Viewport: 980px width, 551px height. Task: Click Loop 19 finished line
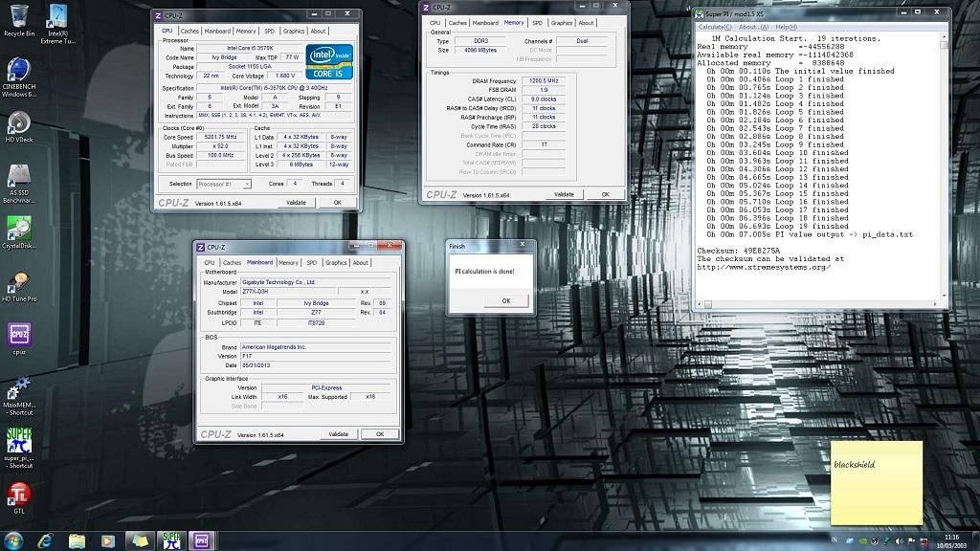click(775, 226)
